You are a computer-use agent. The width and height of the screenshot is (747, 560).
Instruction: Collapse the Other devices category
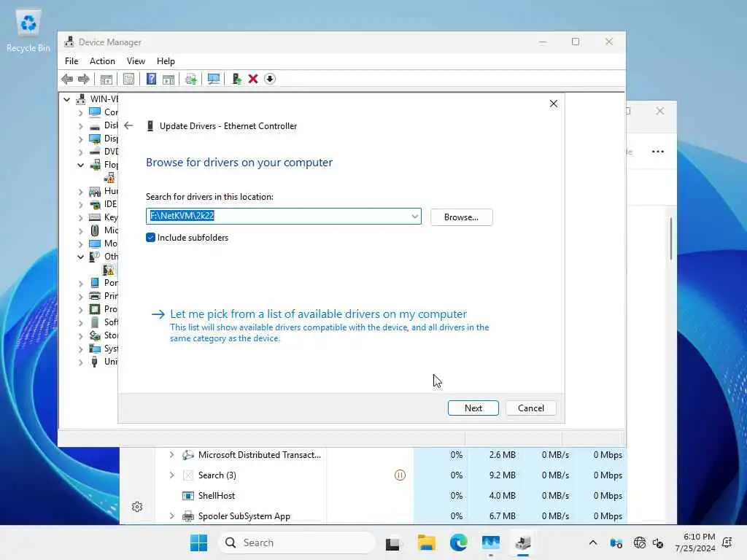(x=80, y=257)
